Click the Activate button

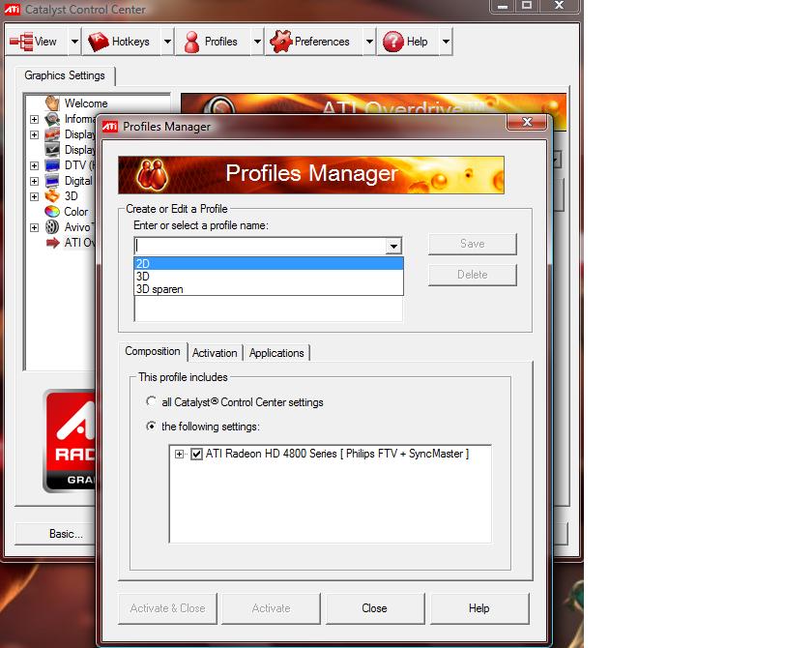click(271, 608)
